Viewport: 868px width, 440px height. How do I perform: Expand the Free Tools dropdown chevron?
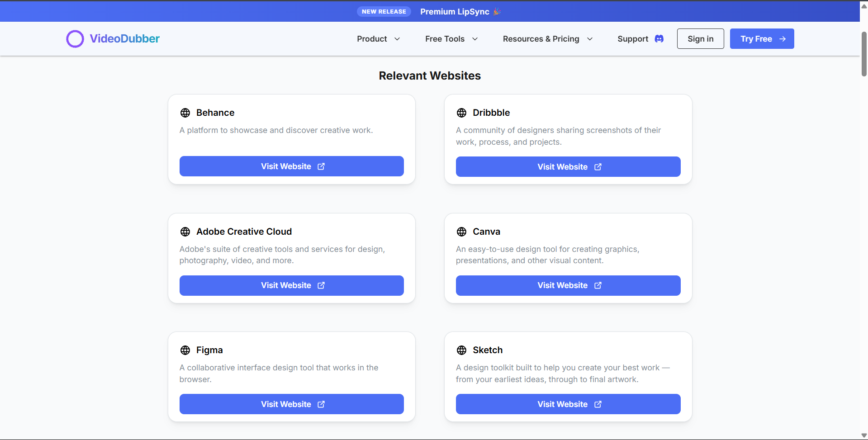pyautogui.click(x=475, y=39)
